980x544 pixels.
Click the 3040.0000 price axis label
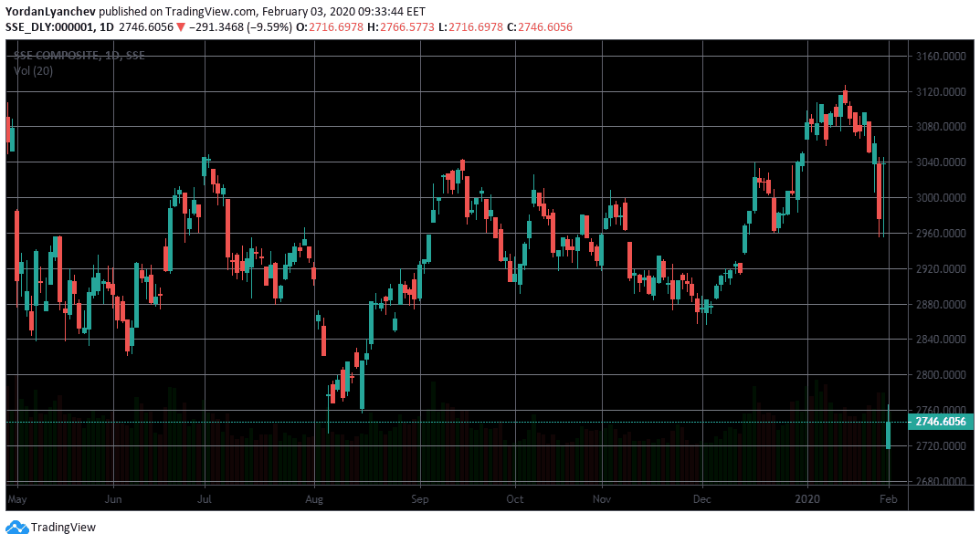(941, 162)
